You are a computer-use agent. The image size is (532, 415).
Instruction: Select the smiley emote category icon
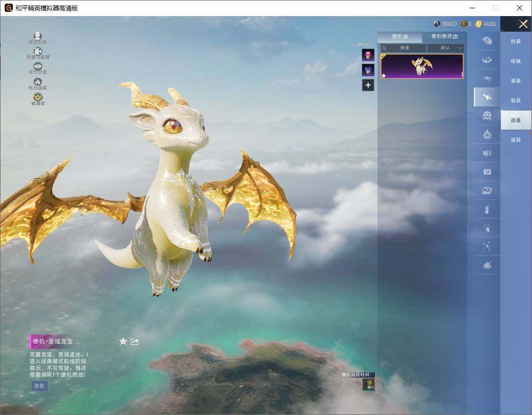(487, 116)
